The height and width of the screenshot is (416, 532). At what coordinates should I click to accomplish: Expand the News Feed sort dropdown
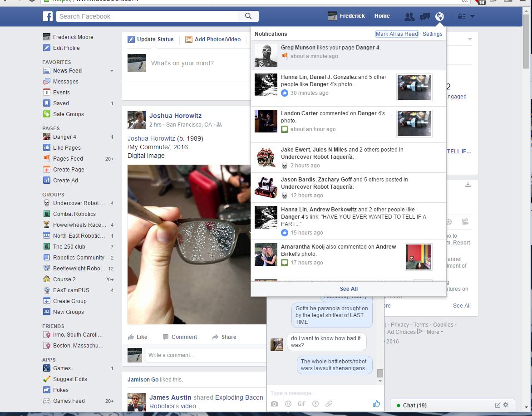(112, 71)
